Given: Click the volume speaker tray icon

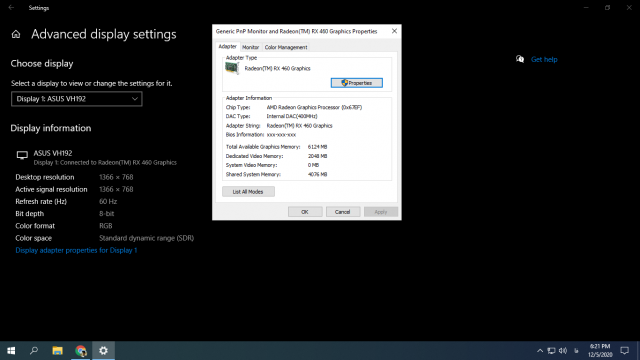Looking at the screenshot, I should (x=563, y=351).
